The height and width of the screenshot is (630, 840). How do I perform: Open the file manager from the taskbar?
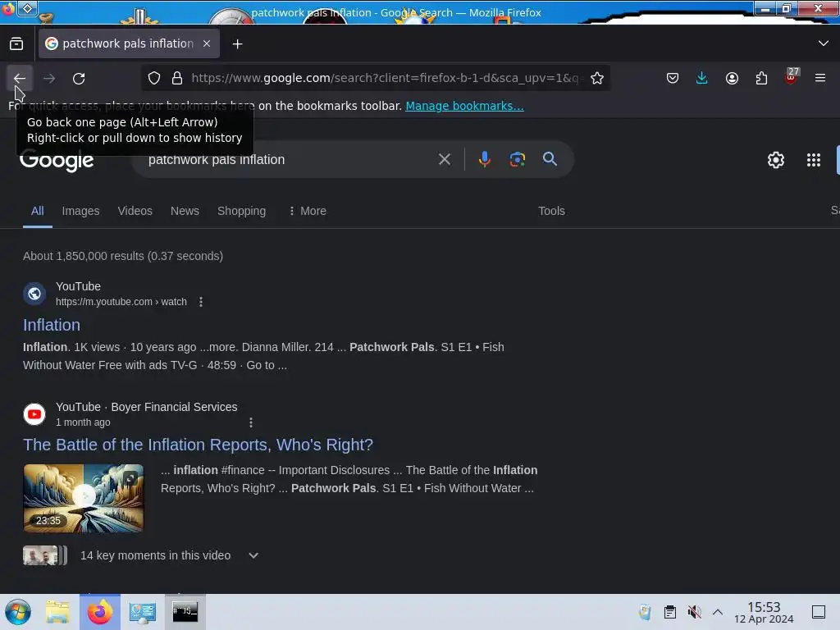point(57,612)
